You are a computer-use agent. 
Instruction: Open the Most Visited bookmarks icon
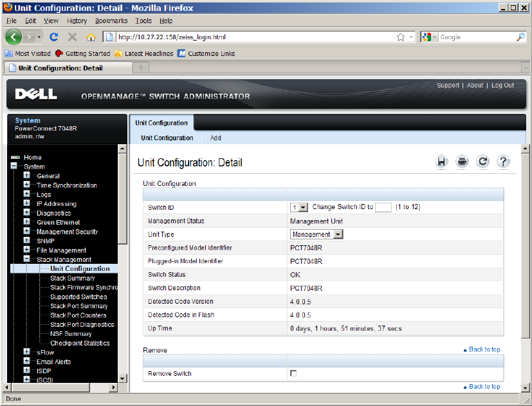point(8,53)
